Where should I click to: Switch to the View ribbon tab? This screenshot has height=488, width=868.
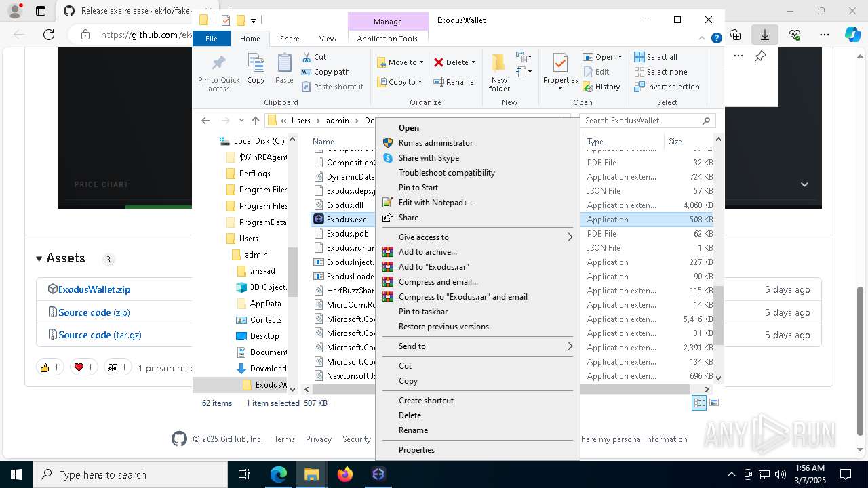[328, 39]
